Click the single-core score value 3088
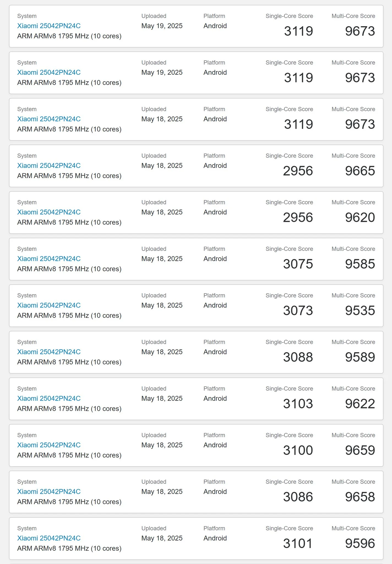 [x=298, y=357]
